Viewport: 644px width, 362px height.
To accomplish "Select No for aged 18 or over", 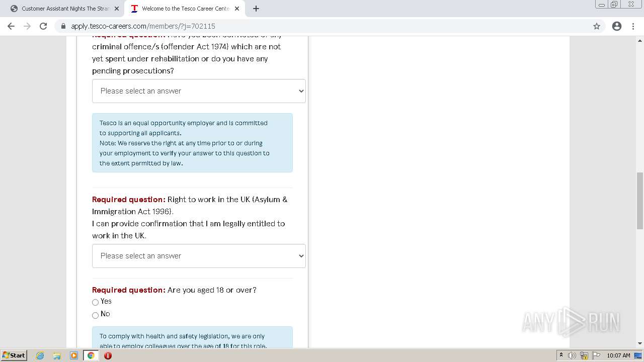I will tap(95, 315).
